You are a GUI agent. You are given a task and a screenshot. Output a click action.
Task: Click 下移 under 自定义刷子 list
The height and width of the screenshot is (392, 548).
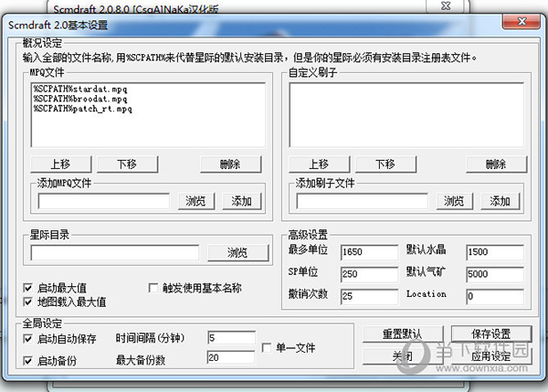coord(385,164)
